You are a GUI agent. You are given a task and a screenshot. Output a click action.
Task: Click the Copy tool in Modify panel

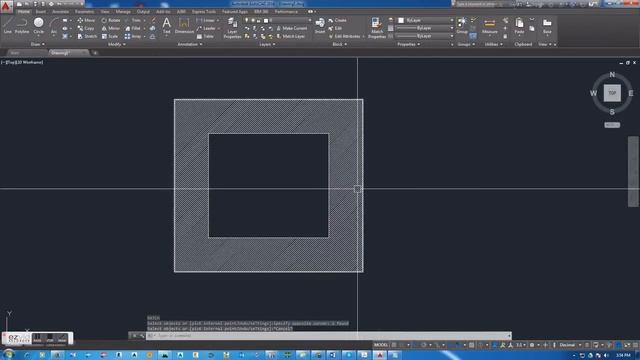[86, 28]
